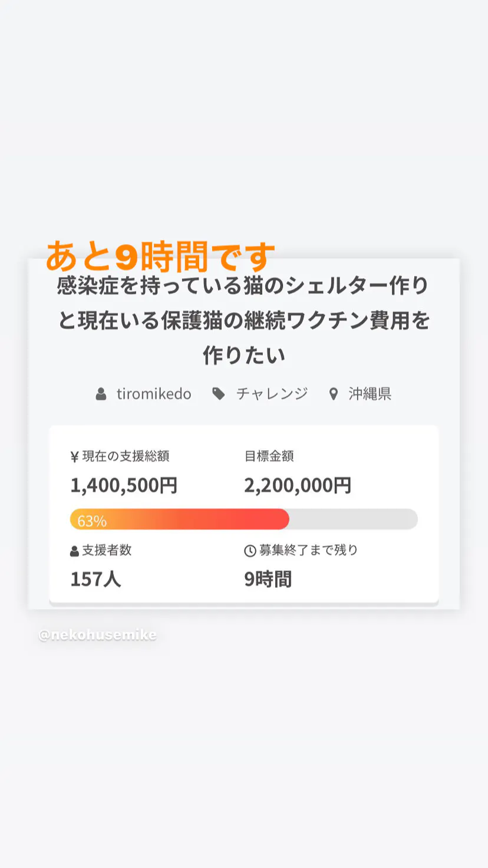Viewport: 488px width, 868px height.
Task: Click the tag icon before チャレンジ
Action: pyautogui.click(x=219, y=394)
